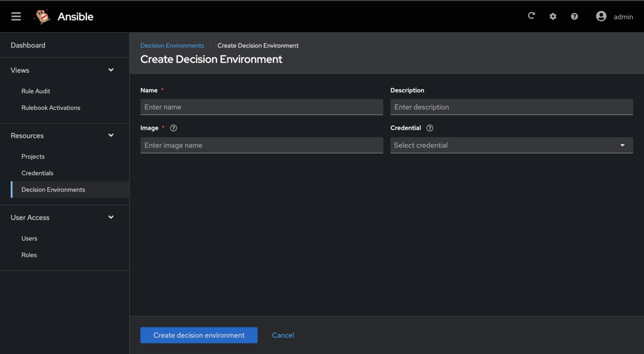Refresh the page using the refresh icon
This screenshot has height=354, width=644.
point(531,16)
